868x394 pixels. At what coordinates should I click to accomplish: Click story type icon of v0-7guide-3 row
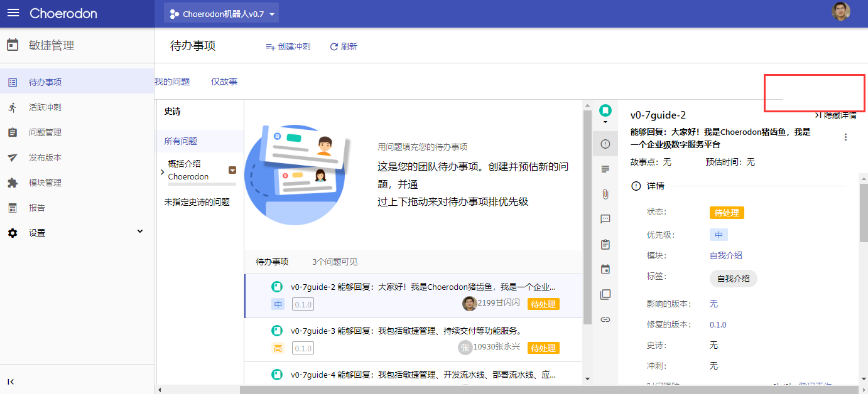[x=276, y=331]
